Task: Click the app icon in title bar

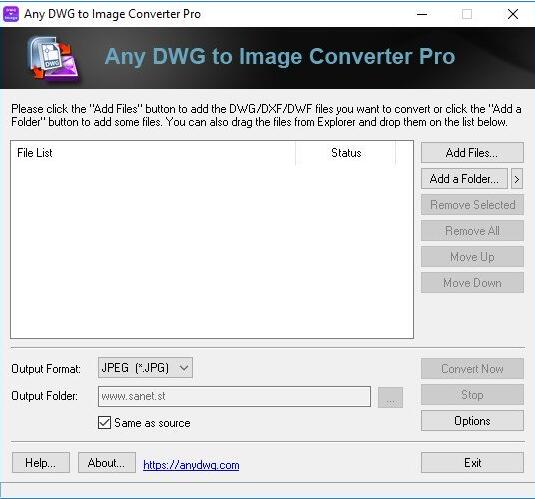Action: click(11, 14)
